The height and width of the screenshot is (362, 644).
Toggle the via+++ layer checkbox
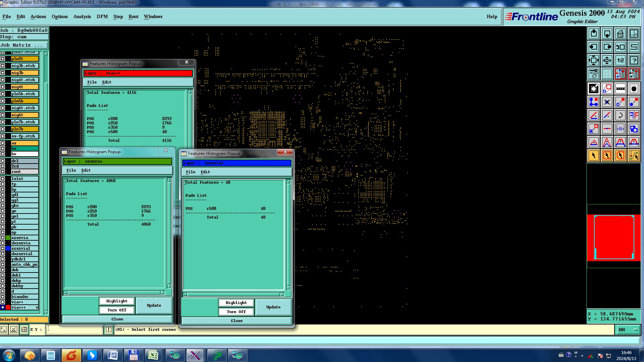[x=3, y=307]
